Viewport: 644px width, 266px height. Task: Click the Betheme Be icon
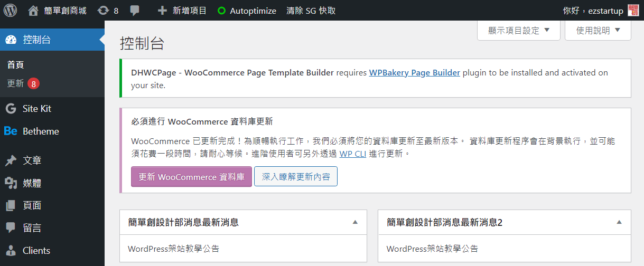pos(11,131)
